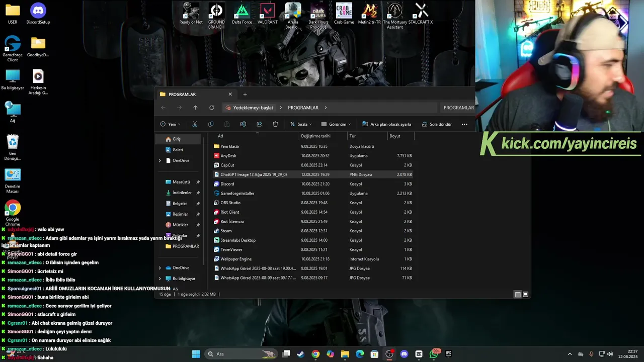Screen dimensions: 644x362
Task: Open the Sırala sort dropdown
Action: (301, 124)
